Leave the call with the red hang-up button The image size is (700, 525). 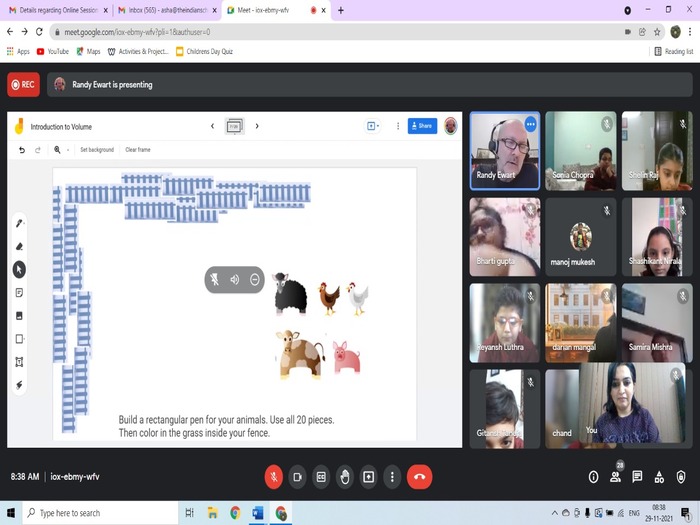(419, 477)
